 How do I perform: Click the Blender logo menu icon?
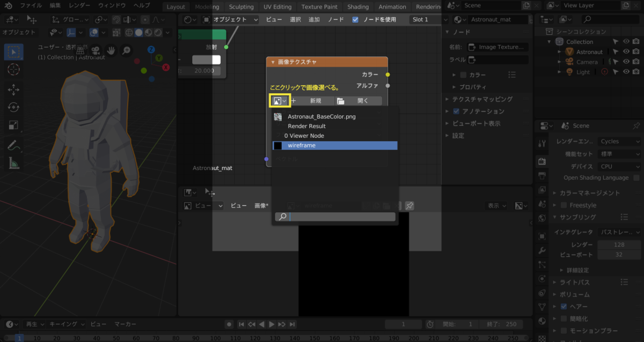click(x=9, y=6)
